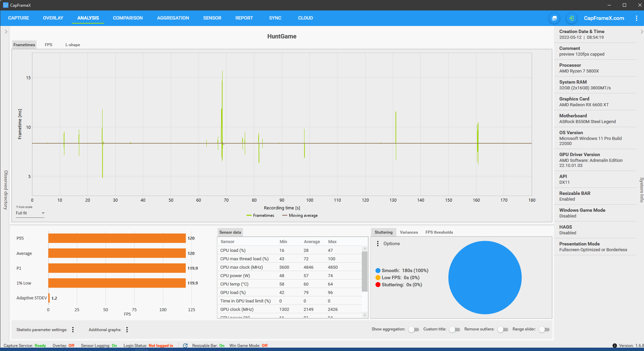644x351 pixels.
Task: Open the Y-Axis scale Full fit dropdown
Action: 30,213
